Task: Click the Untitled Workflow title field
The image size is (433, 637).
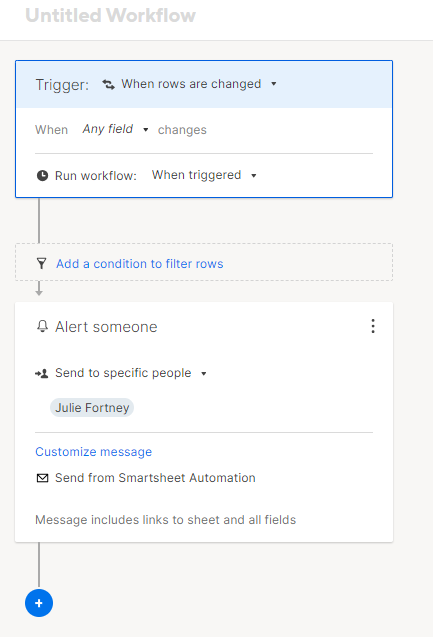Action: tap(110, 15)
